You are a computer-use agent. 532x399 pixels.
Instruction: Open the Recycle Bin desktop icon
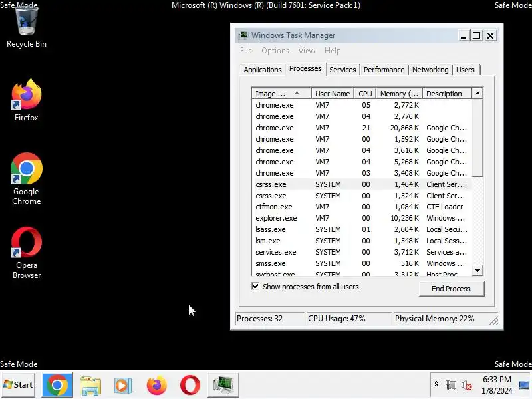[x=27, y=27]
